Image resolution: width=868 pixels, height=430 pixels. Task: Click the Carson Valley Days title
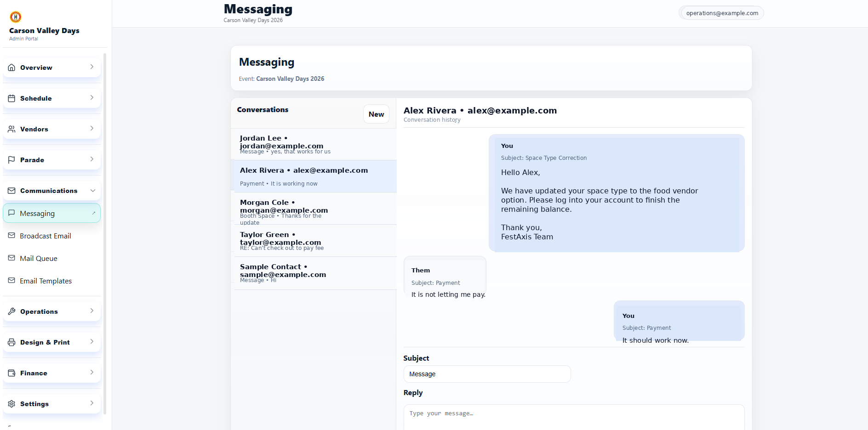(44, 31)
